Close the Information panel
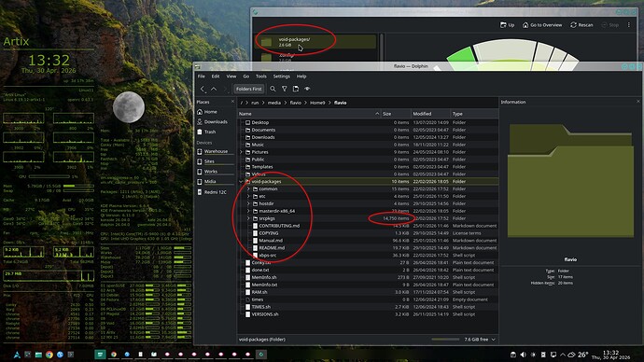The height and width of the screenshot is (362, 644). [x=638, y=102]
